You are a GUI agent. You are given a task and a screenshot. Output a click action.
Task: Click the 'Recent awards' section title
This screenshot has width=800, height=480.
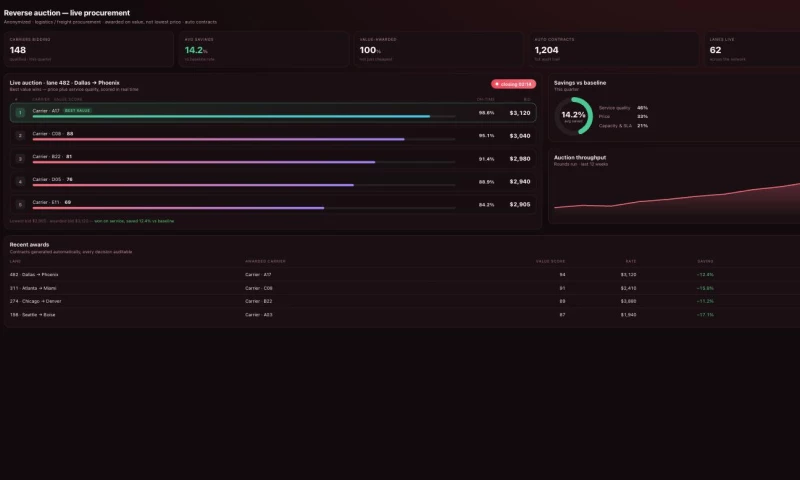click(x=30, y=244)
